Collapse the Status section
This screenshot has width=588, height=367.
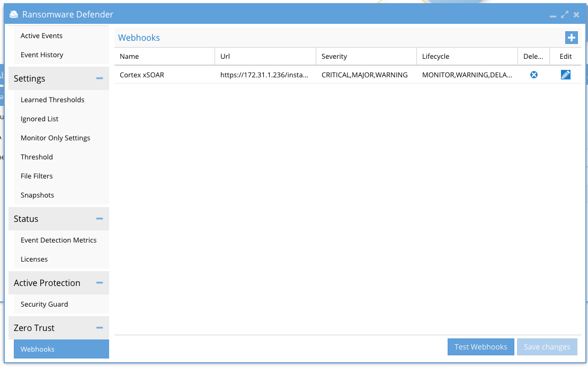point(99,219)
